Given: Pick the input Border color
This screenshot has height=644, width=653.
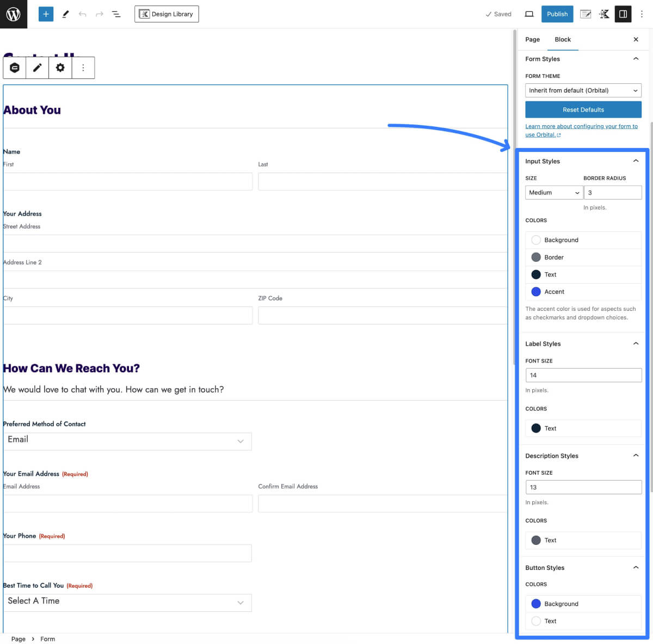Looking at the screenshot, I should tap(583, 257).
